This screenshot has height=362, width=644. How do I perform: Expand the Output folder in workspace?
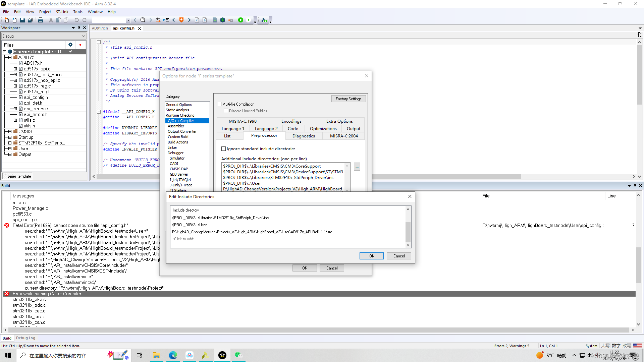9,154
